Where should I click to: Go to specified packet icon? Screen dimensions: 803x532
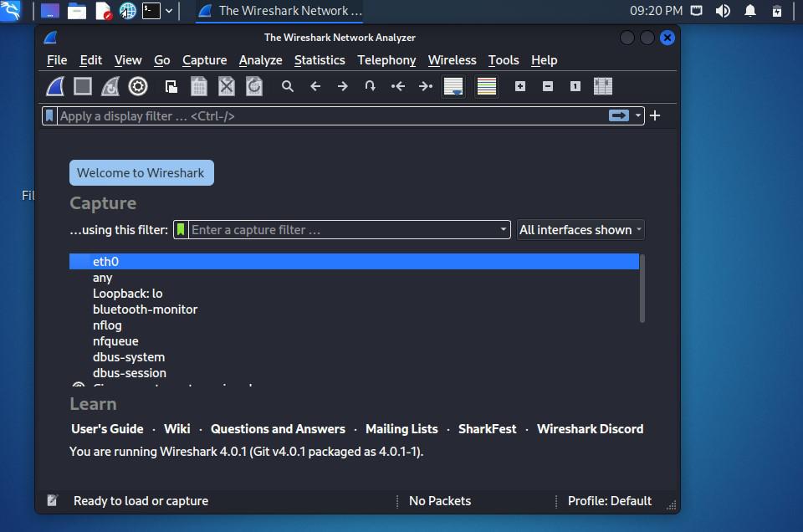point(371,86)
